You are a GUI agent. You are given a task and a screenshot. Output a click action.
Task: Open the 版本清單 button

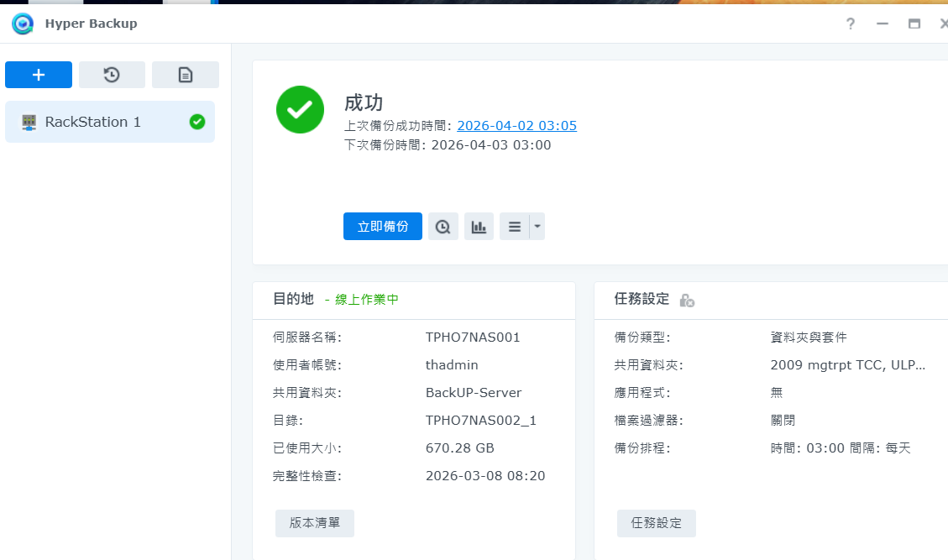coord(315,523)
